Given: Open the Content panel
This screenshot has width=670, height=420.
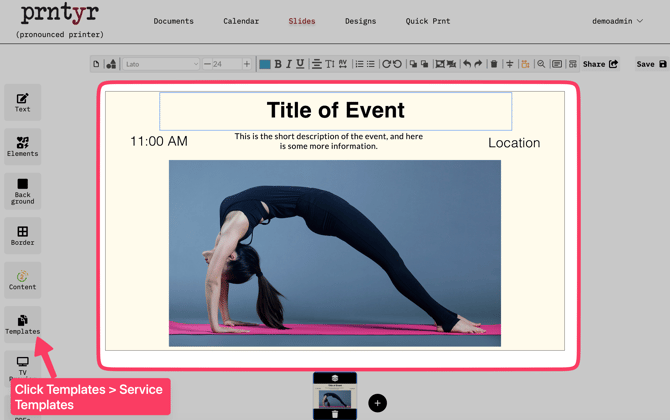Looking at the screenshot, I should [22, 280].
